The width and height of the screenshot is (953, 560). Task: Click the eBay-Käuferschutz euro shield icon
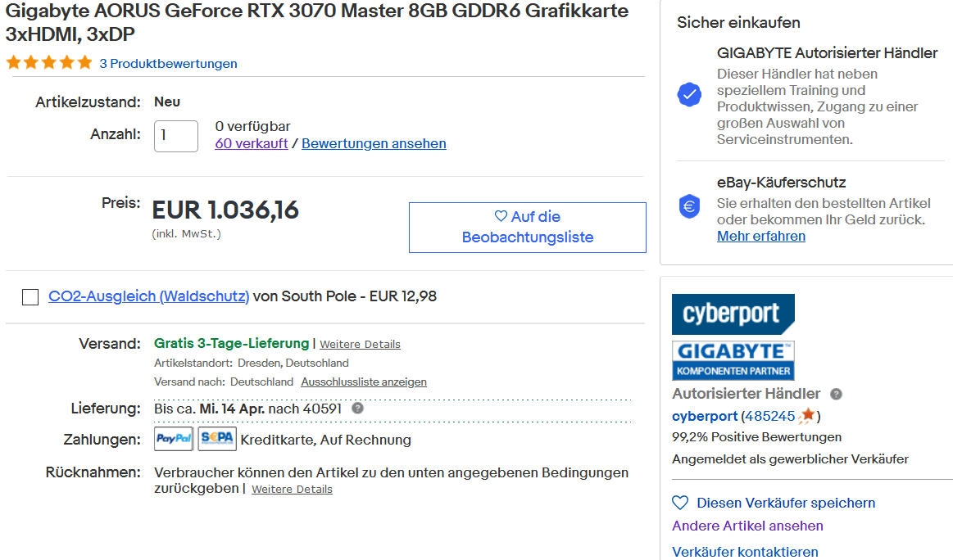tap(689, 206)
